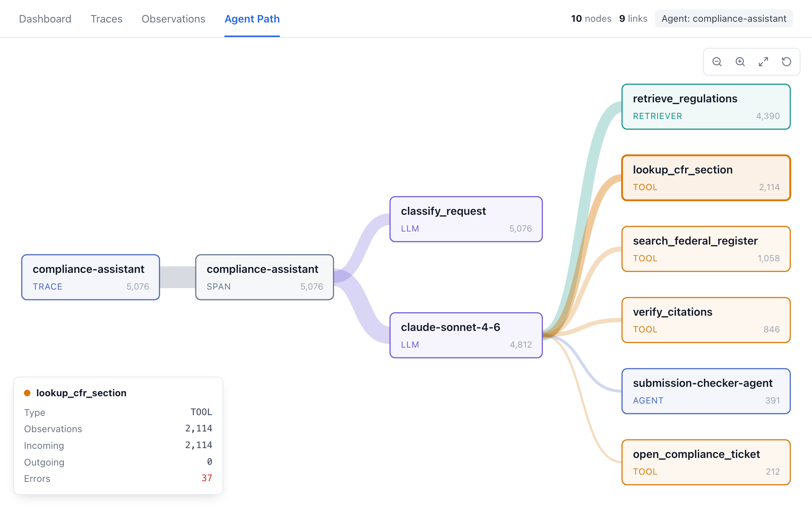Screen dimensions: 812x508
Task: Click the 10 nodes count label
Action: 591,19
